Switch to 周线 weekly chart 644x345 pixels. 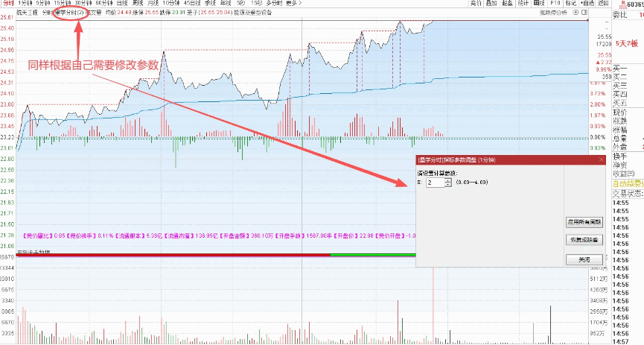coord(137,3)
